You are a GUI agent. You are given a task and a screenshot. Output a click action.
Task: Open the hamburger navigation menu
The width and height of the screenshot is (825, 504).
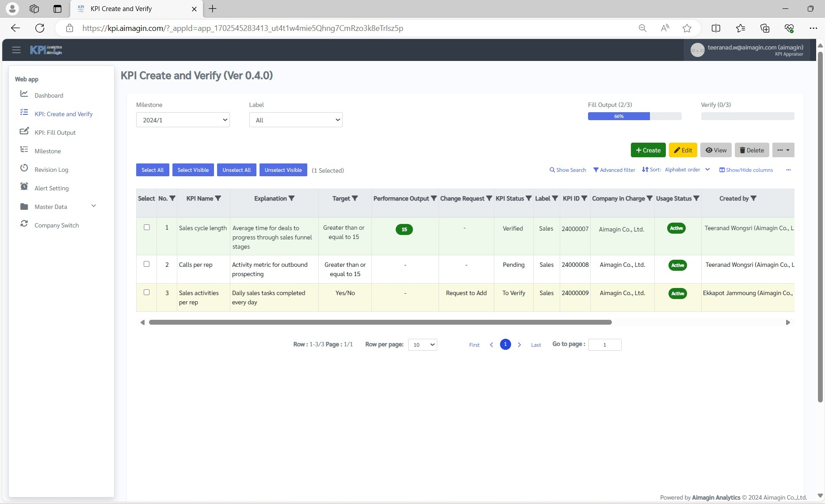pyautogui.click(x=16, y=49)
